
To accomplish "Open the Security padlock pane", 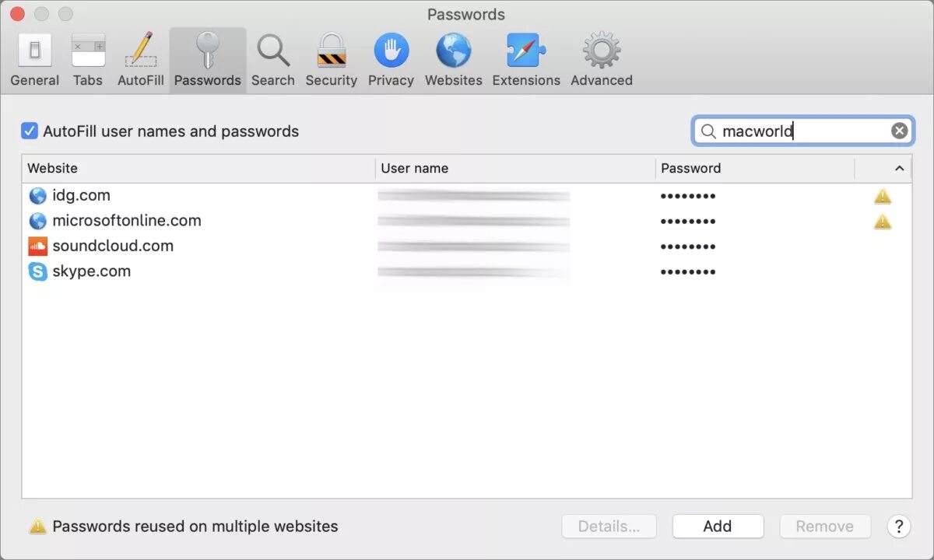I will tap(331, 61).
